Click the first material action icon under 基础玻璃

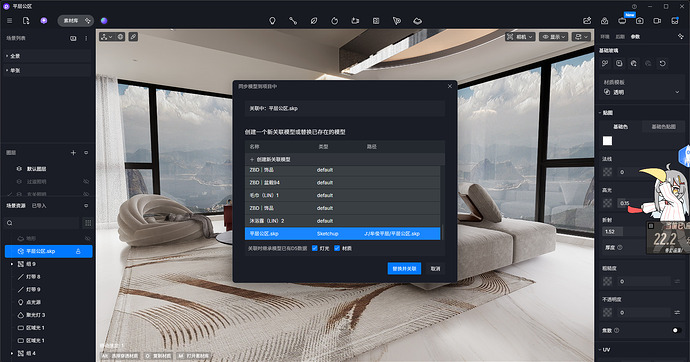[x=605, y=63]
